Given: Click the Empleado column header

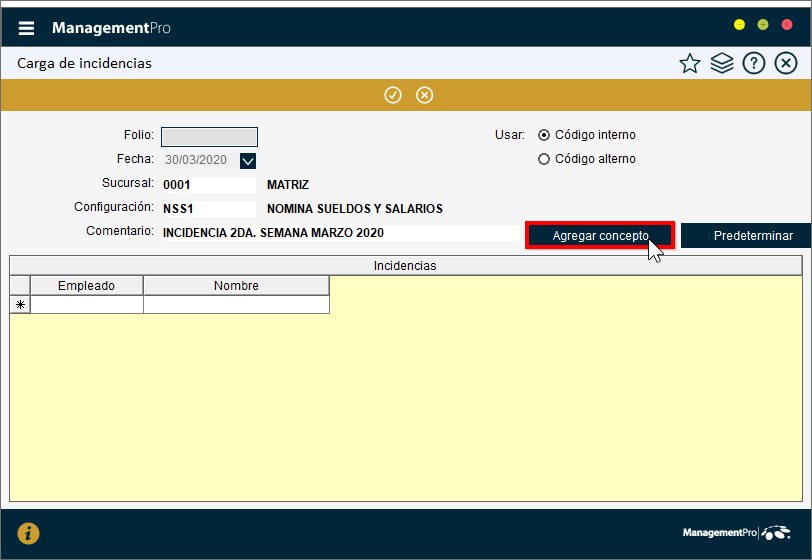Looking at the screenshot, I should (86, 285).
